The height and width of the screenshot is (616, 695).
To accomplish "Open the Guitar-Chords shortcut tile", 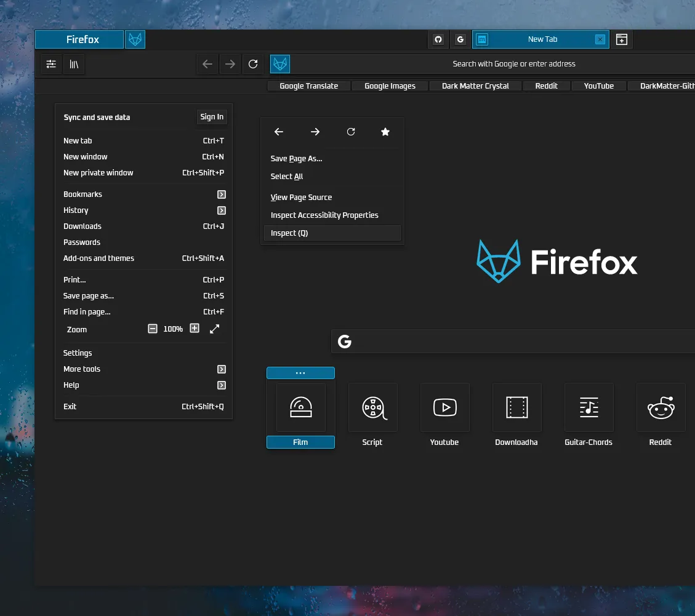I will [x=589, y=407].
